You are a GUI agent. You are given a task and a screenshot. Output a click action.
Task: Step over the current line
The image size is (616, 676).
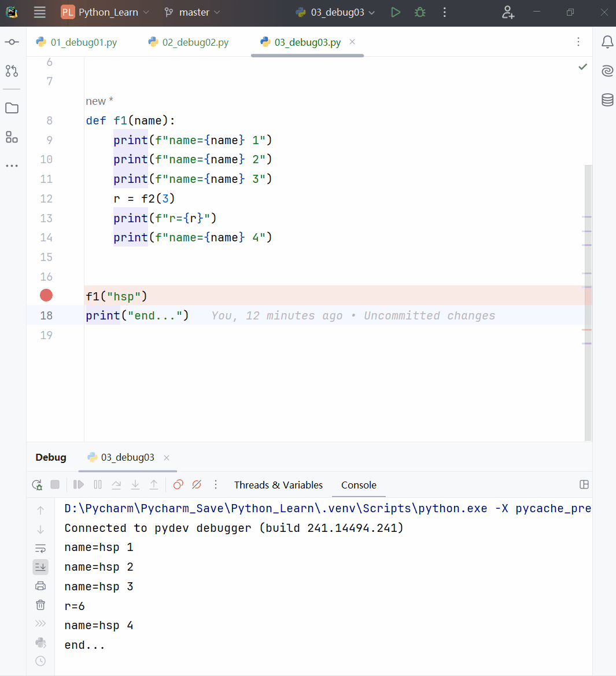[116, 484]
